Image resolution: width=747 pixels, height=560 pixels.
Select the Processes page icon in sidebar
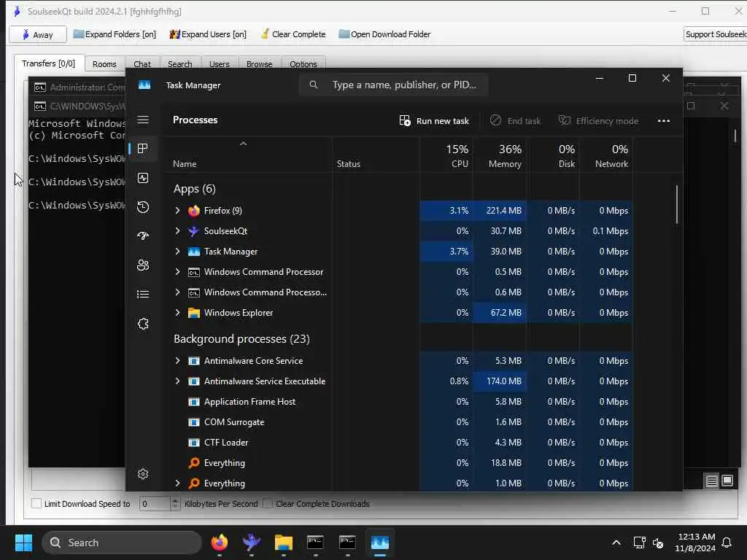pyautogui.click(x=142, y=149)
